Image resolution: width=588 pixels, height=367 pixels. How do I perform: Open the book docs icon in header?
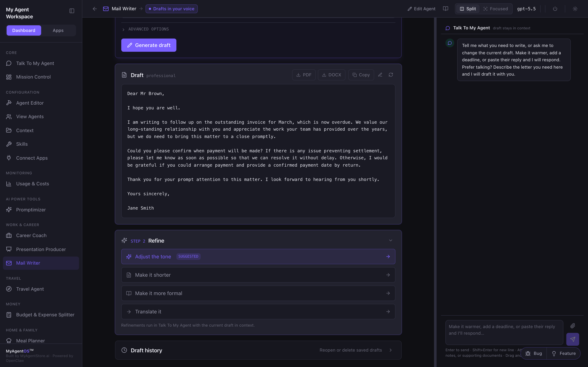point(445,9)
